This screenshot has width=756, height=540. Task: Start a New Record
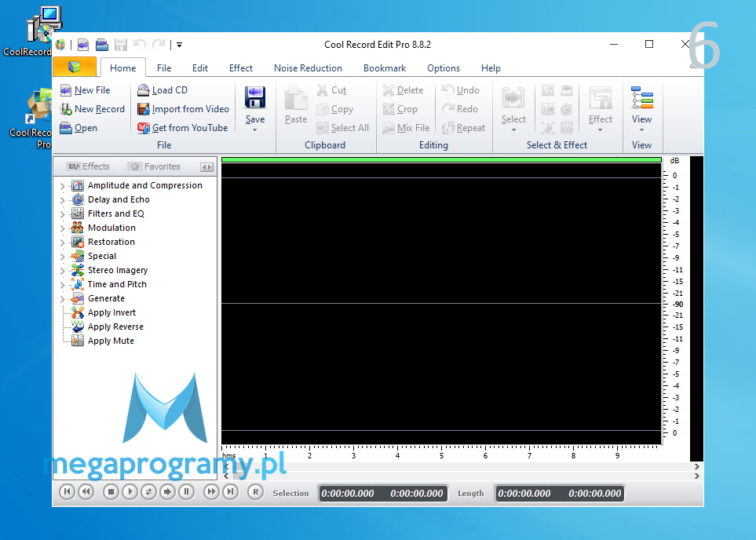click(92, 109)
